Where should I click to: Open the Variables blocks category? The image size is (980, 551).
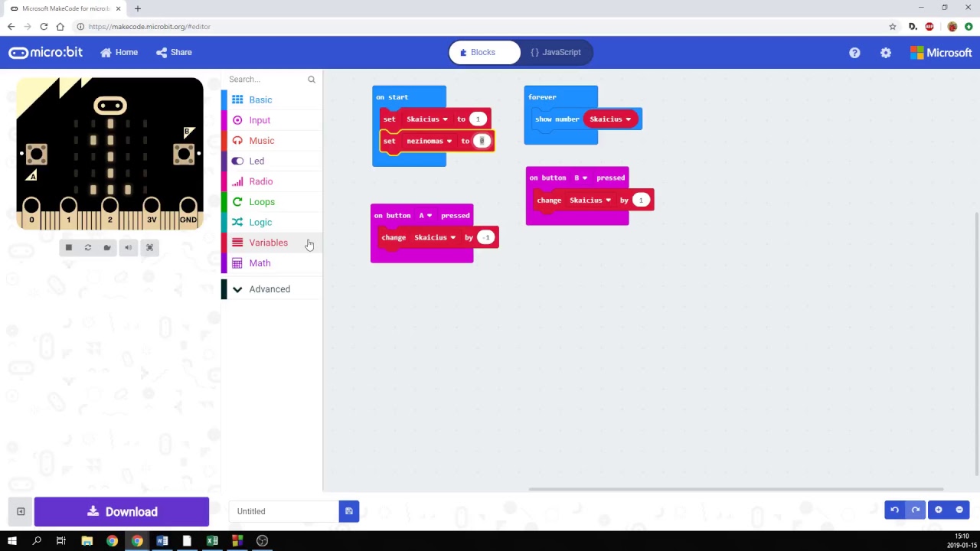(272, 243)
